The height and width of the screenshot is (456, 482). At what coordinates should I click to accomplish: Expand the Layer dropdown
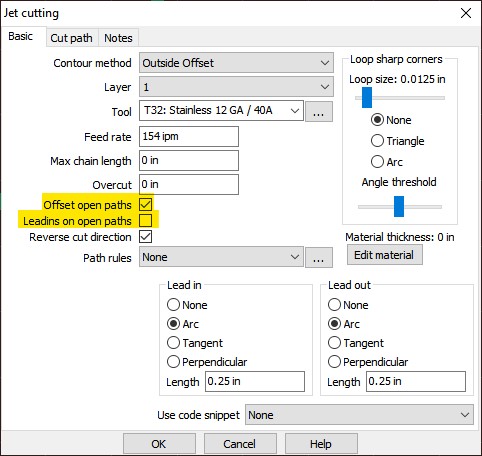(236, 87)
